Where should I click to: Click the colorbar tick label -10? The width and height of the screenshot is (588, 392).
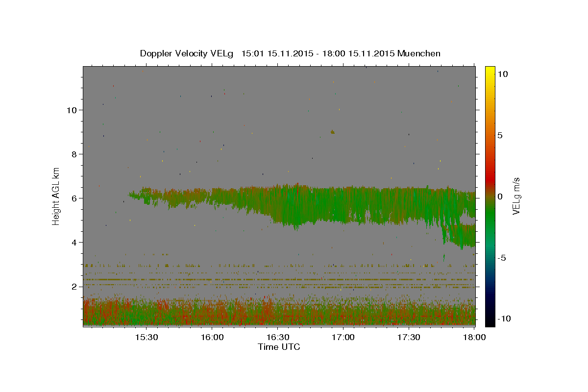(x=504, y=318)
